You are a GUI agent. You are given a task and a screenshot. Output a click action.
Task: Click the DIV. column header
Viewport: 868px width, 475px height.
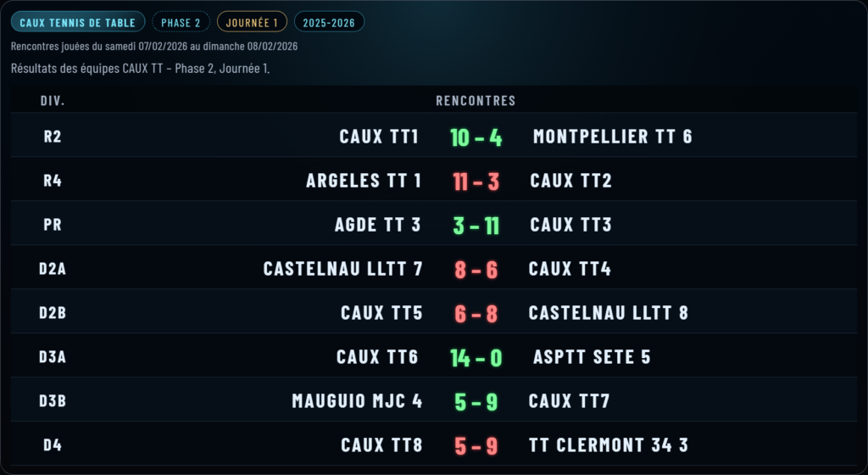click(53, 101)
